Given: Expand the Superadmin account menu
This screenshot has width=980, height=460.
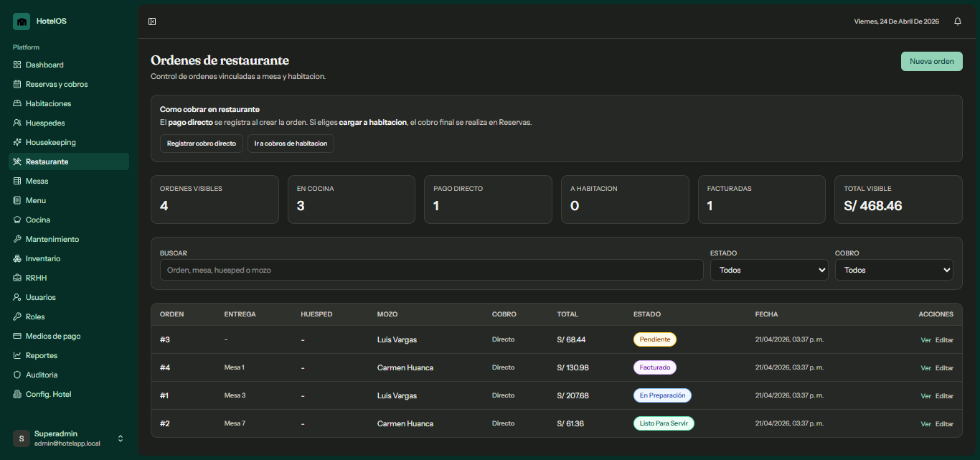Looking at the screenshot, I should point(121,438).
